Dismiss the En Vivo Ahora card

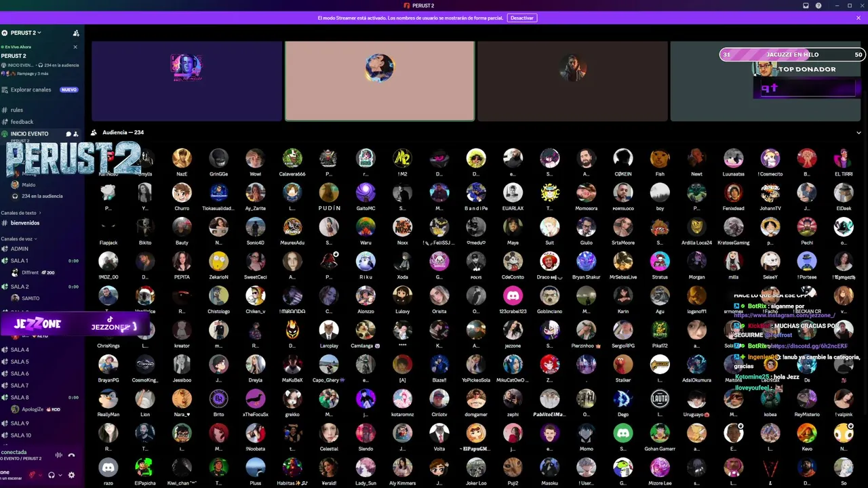[75, 47]
